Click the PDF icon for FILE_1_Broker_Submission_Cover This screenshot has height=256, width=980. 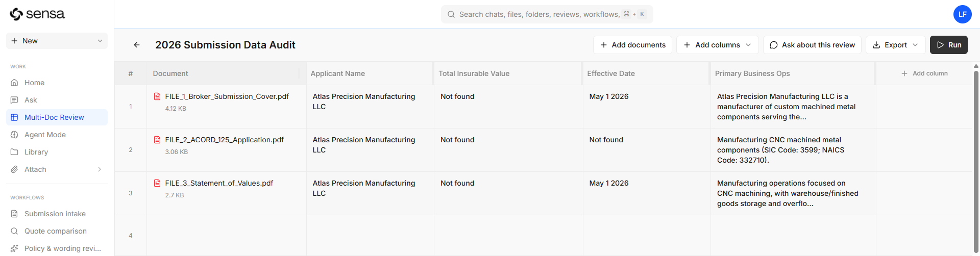[157, 96]
